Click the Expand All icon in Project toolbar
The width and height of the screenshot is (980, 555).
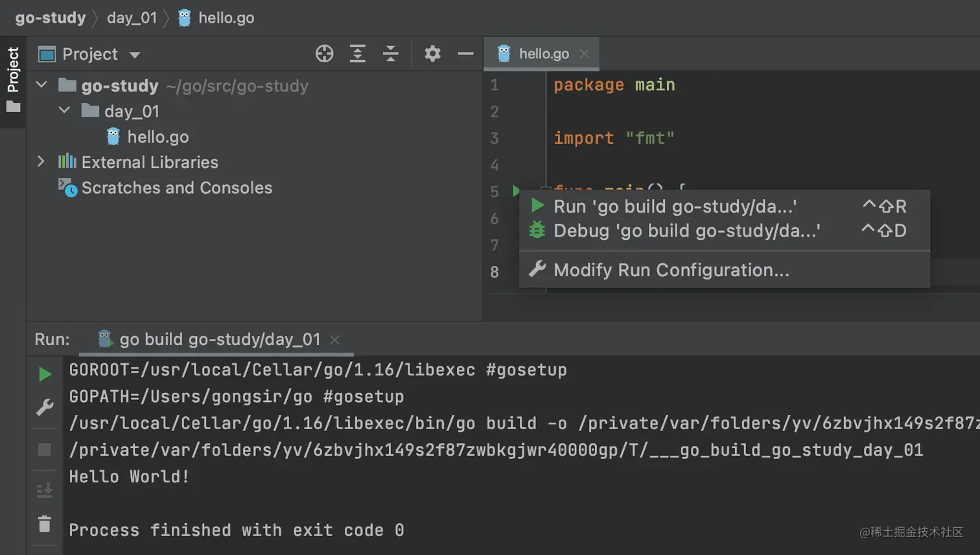[357, 54]
